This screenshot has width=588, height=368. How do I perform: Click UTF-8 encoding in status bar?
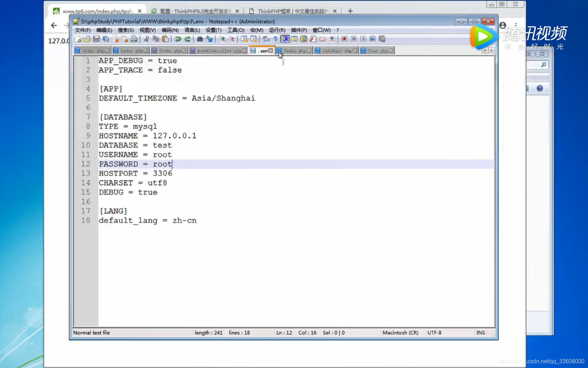pos(434,333)
